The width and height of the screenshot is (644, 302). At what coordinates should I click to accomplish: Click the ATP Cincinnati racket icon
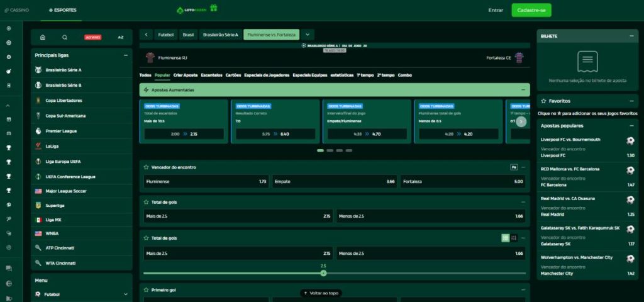click(x=38, y=248)
